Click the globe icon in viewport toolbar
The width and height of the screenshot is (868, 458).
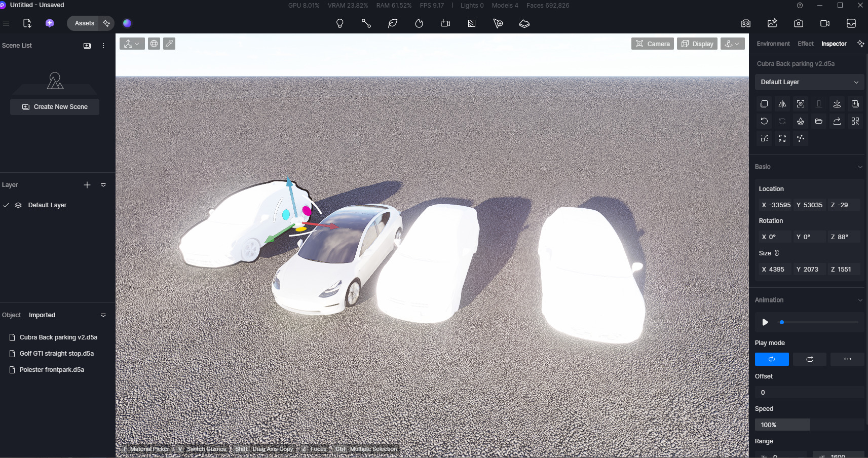154,44
